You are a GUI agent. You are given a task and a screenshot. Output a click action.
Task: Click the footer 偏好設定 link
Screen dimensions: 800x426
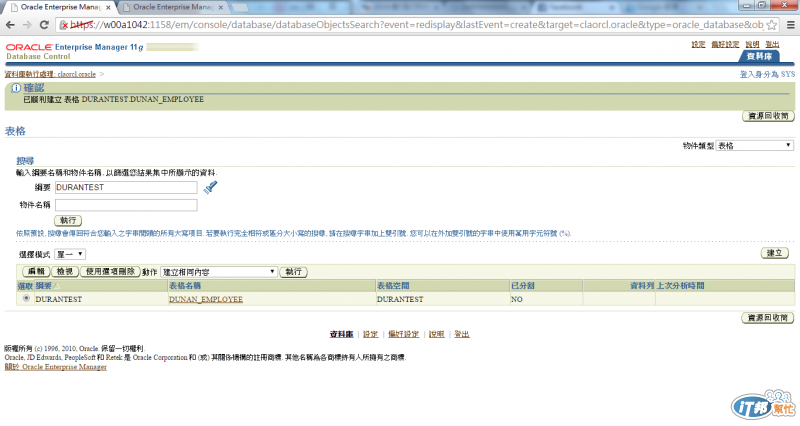point(403,334)
